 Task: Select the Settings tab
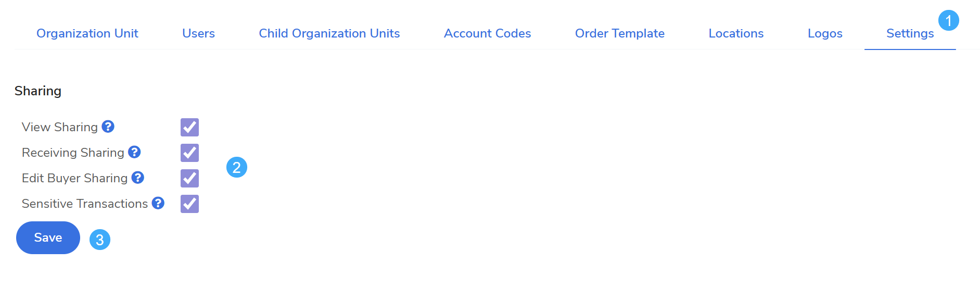(x=910, y=33)
